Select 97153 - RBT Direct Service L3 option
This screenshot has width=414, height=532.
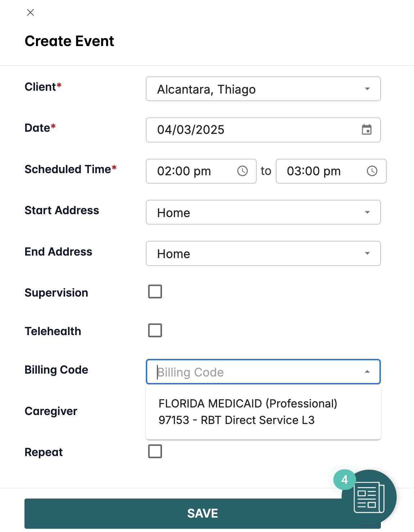(x=263, y=412)
